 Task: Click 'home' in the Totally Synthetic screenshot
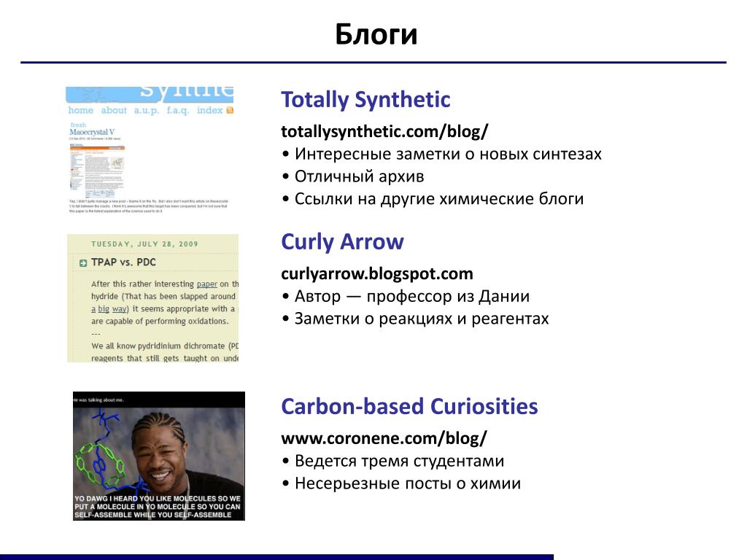click(x=80, y=110)
